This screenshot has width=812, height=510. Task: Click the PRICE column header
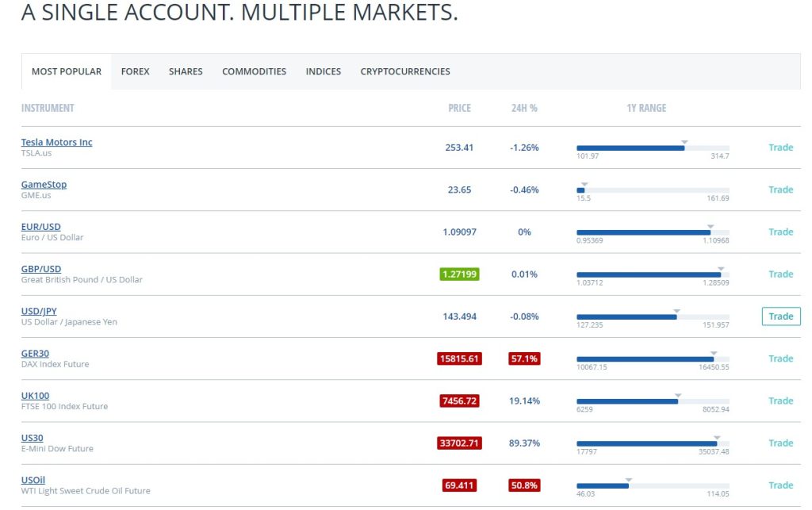[x=460, y=108]
